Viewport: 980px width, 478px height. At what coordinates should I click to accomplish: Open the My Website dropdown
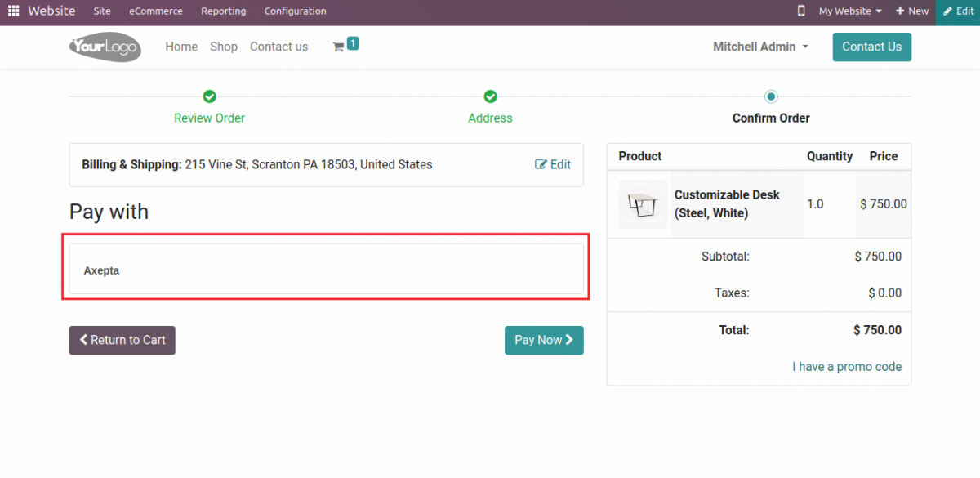844,11
